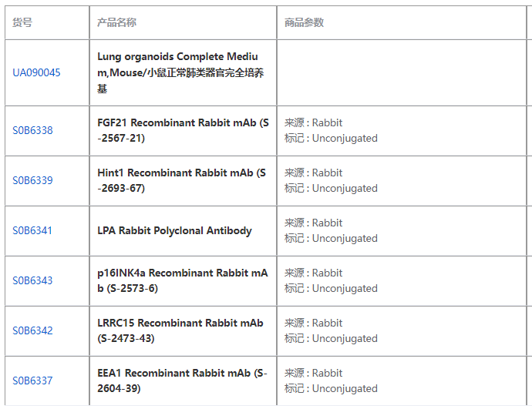Click the parameters cell in the EEA1 row
The height and width of the screenshot is (409, 532).
pyautogui.click(x=331, y=381)
